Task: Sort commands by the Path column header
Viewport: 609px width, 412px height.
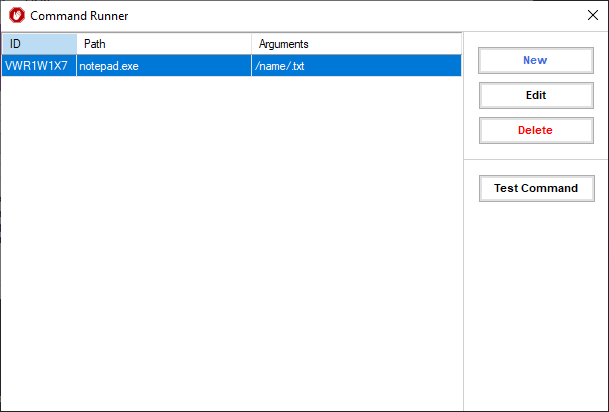Action: [164, 44]
